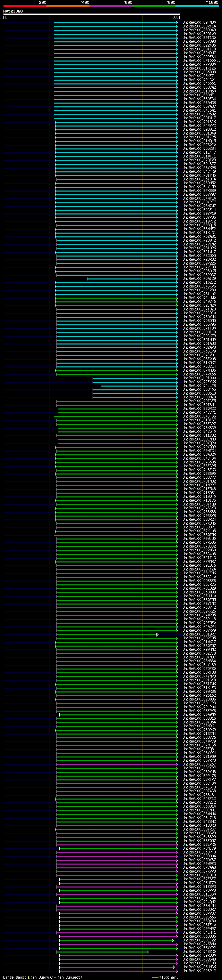Select the label UniRef100_Q3AU20
The image size is (222, 980).
(x=199, y=455)
